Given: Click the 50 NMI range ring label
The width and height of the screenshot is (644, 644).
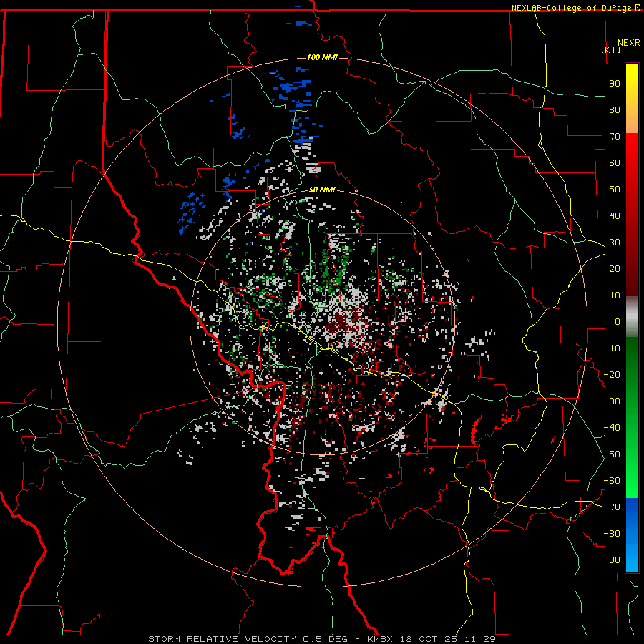Looking at the screenshot, I should click(x=322, y=190).
